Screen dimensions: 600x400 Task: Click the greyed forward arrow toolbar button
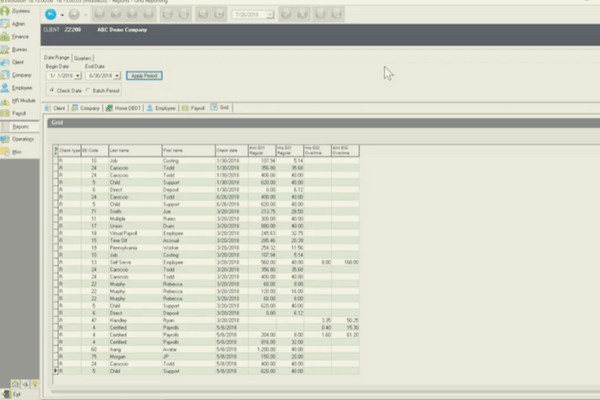[x=74, y=15]
